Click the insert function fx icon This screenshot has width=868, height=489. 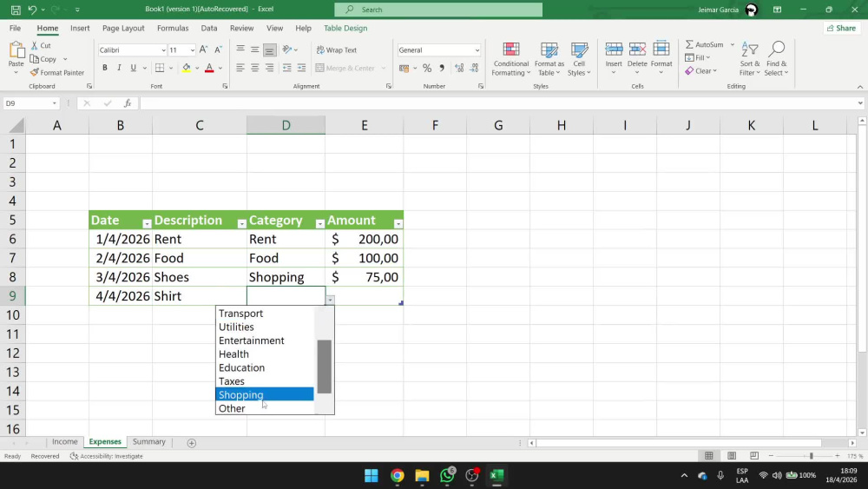[x=128, y=103]
